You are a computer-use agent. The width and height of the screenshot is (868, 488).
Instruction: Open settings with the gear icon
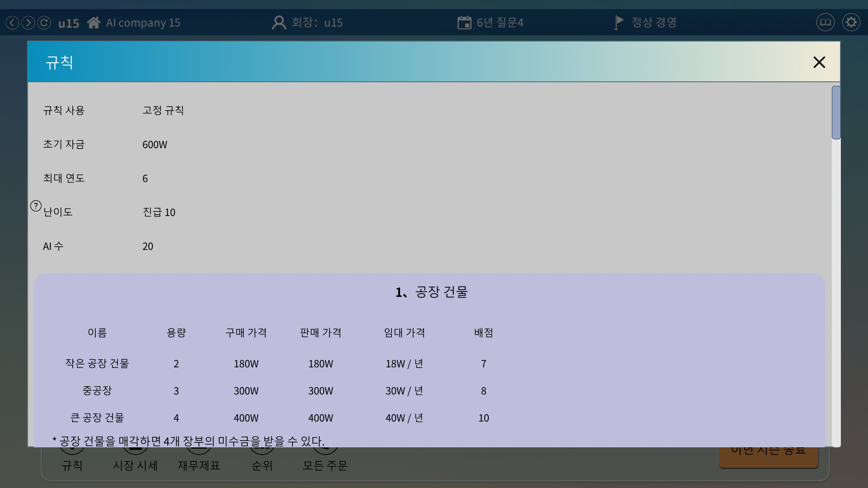(851, 22)
